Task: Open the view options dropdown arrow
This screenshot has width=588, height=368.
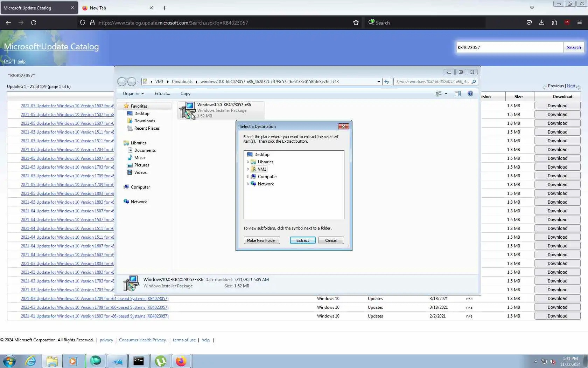Action: point(446,94)
